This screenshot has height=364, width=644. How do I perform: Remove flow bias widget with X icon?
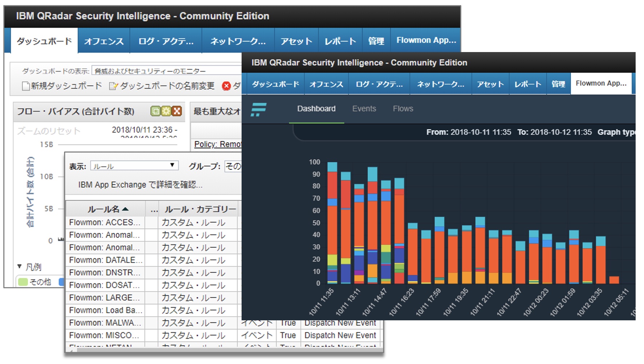[177, 111]
